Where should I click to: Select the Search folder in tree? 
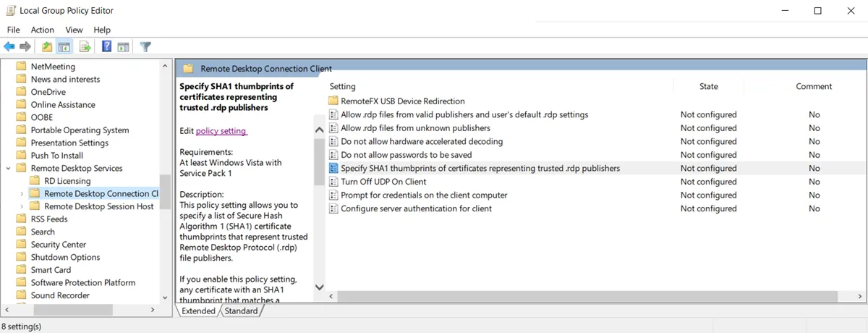pos(43,232)
